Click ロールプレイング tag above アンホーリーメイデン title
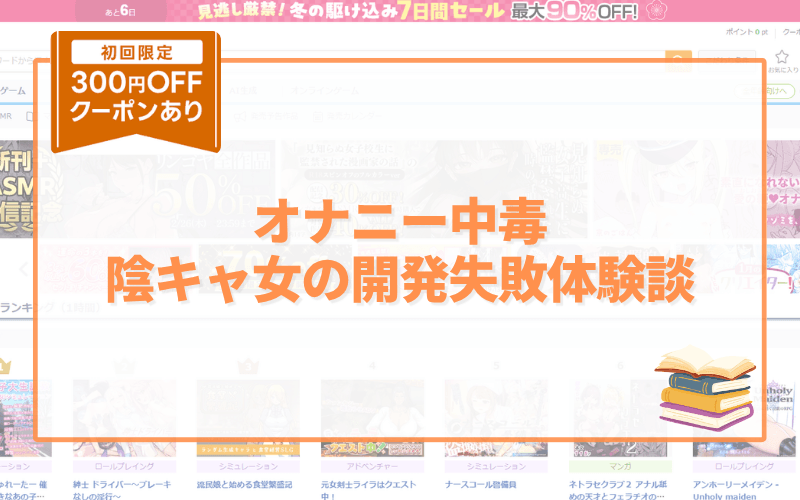 [744, 466]
